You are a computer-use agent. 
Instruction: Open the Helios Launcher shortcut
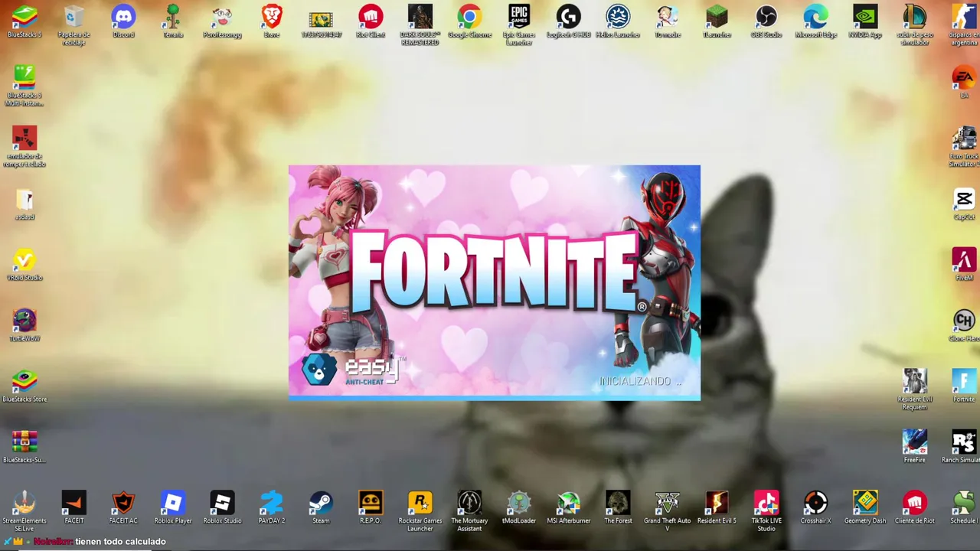click(x=618, y=21)
